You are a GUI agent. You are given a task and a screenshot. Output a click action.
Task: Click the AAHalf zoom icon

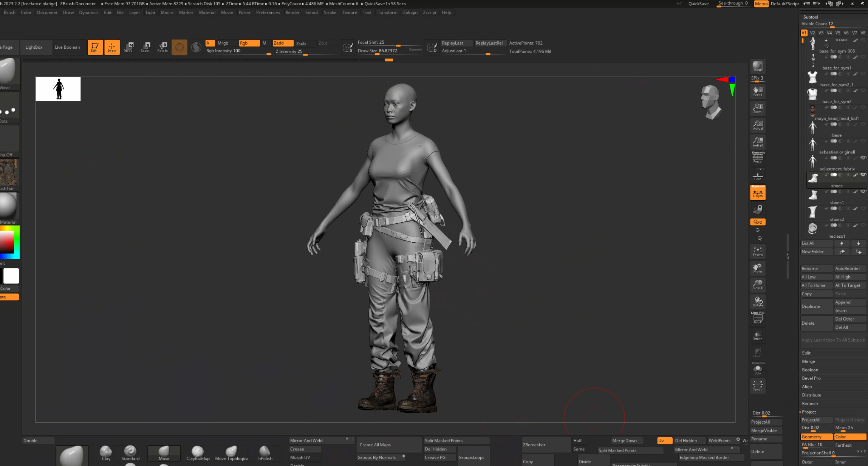click(x=758, y=142)
